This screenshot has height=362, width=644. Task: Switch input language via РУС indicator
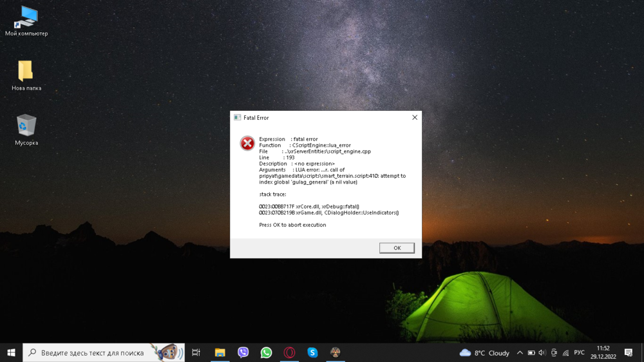click(x=579, y=352)
